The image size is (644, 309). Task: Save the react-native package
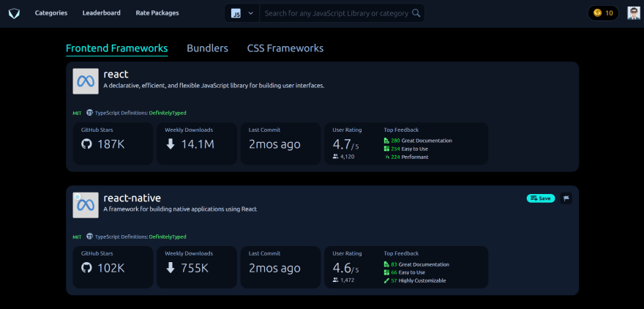click(541, 198)
